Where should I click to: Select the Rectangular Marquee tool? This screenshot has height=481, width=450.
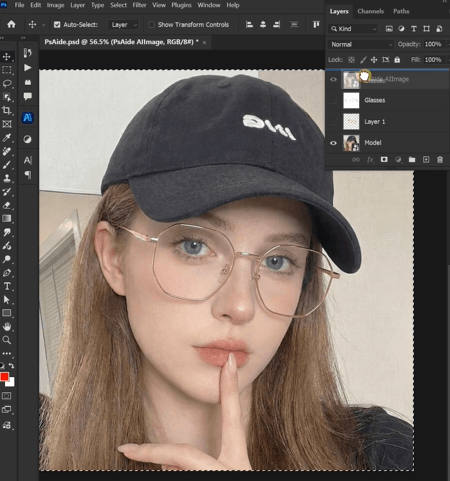tap(7, 70)
